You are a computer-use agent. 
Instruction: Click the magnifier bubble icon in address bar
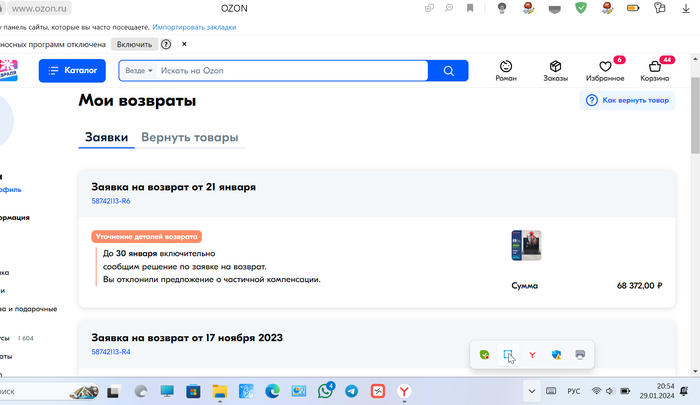449,8
